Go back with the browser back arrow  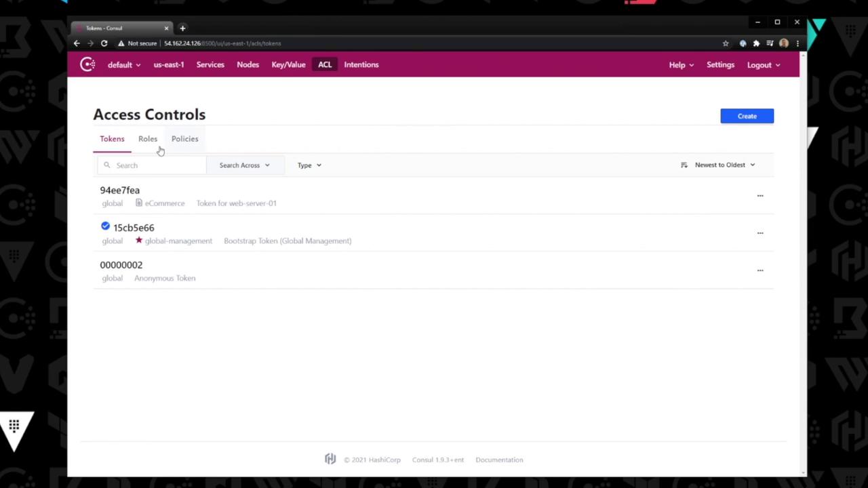[x=77, y=43]
